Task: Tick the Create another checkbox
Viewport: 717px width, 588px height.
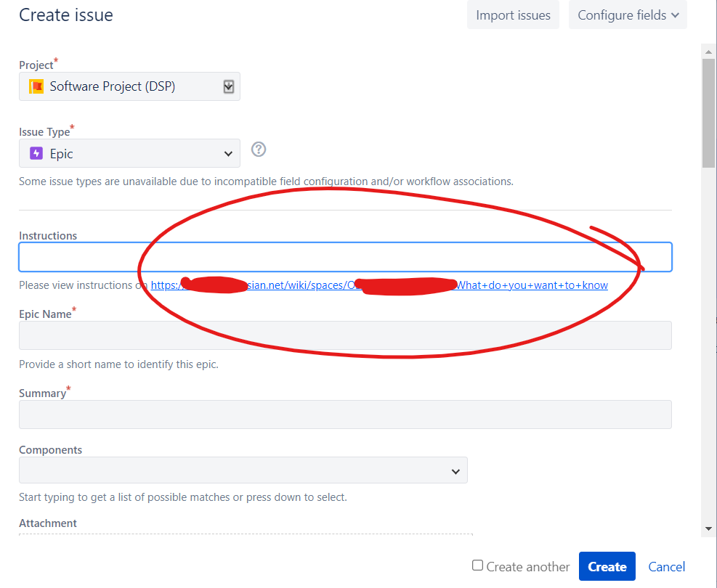Action: tap(477, 565)
